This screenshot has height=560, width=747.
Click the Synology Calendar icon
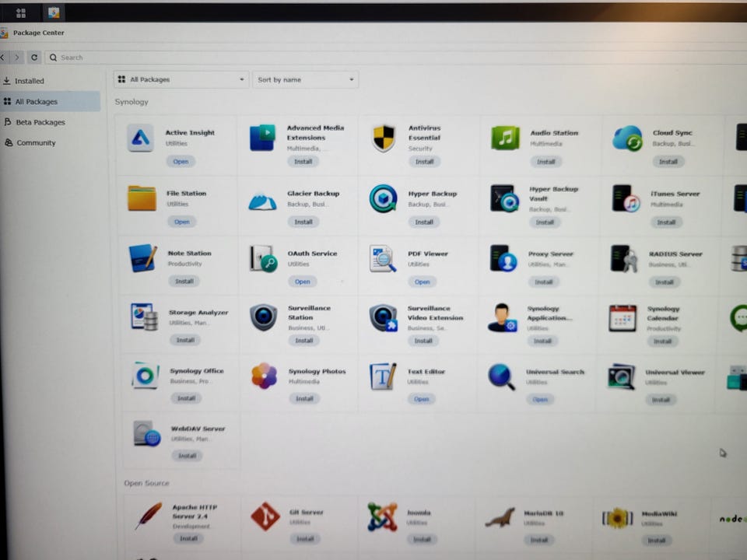click(x=622, y=318)
